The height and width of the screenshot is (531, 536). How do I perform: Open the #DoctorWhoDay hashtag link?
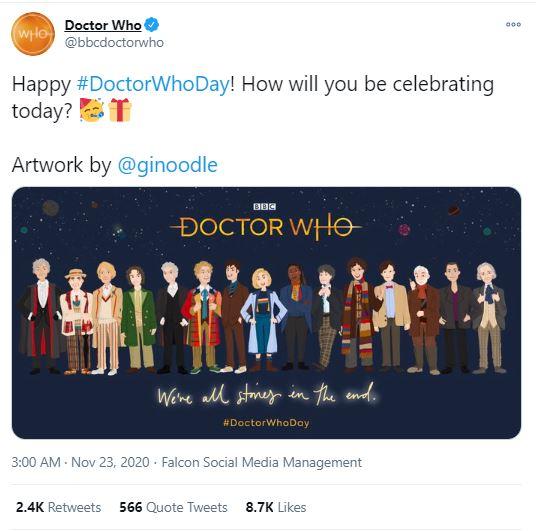pyautogui.click(x=153, y=84)
